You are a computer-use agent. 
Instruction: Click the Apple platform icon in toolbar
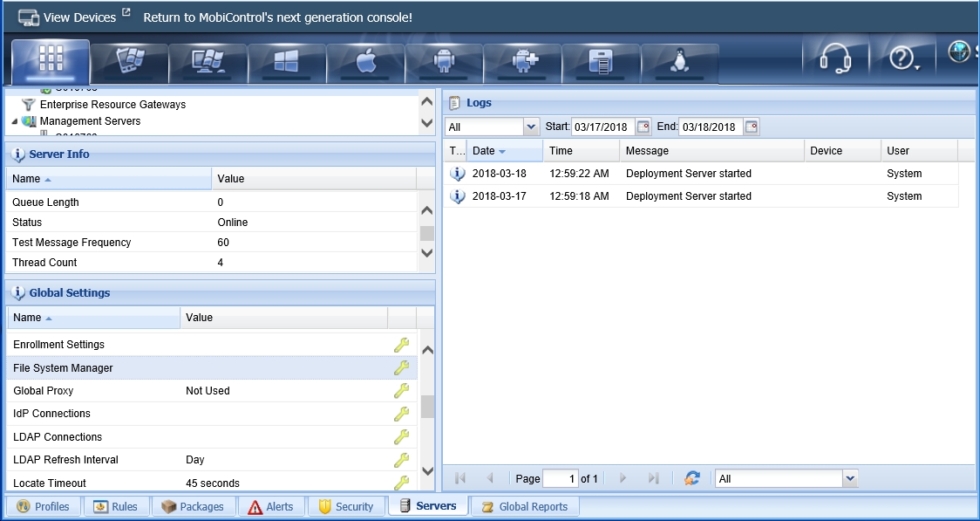click(365, 61)
